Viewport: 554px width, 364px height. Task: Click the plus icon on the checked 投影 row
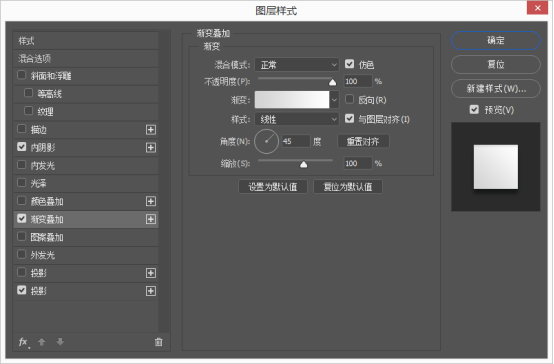pyautogui.click(x=151, y=291)
